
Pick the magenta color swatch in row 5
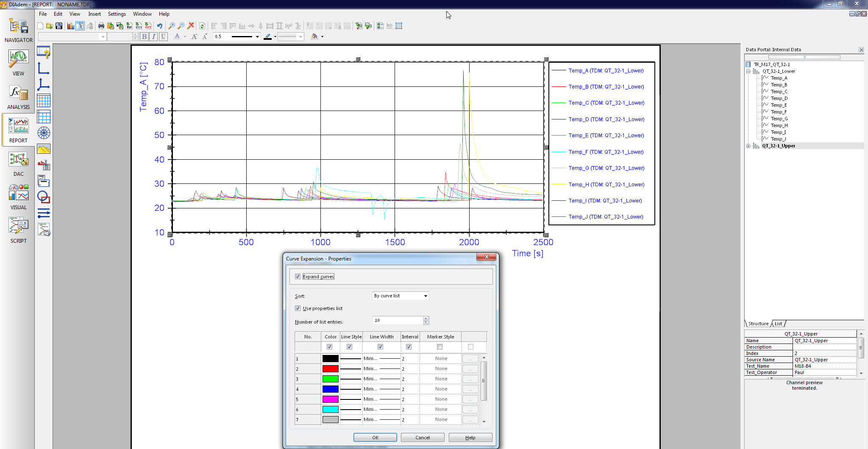pos(331,399)
